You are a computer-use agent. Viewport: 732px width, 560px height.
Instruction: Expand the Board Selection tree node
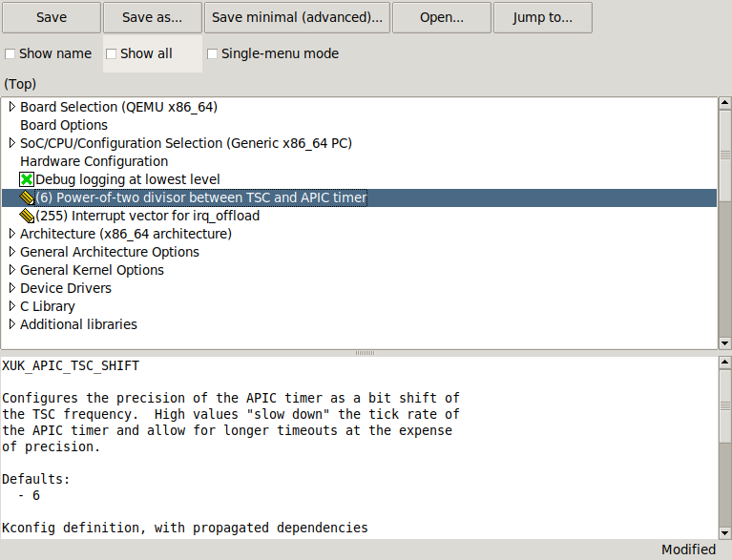11,107
